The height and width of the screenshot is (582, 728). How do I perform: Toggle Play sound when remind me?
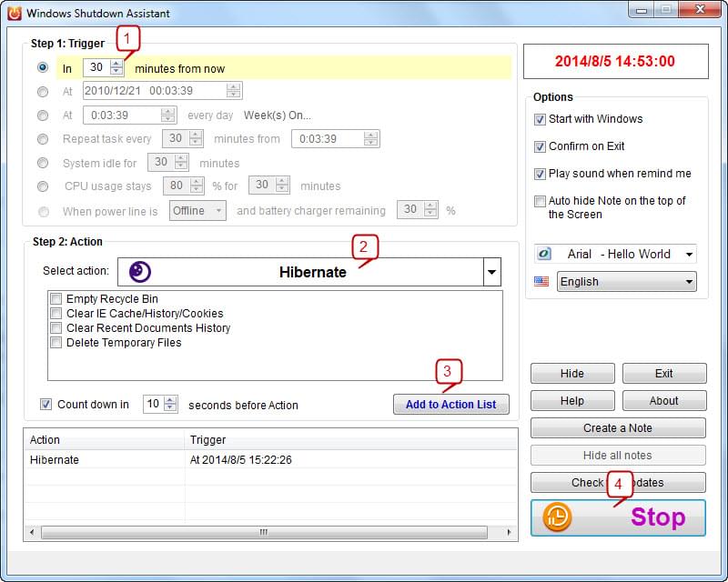tap(541, 174)
